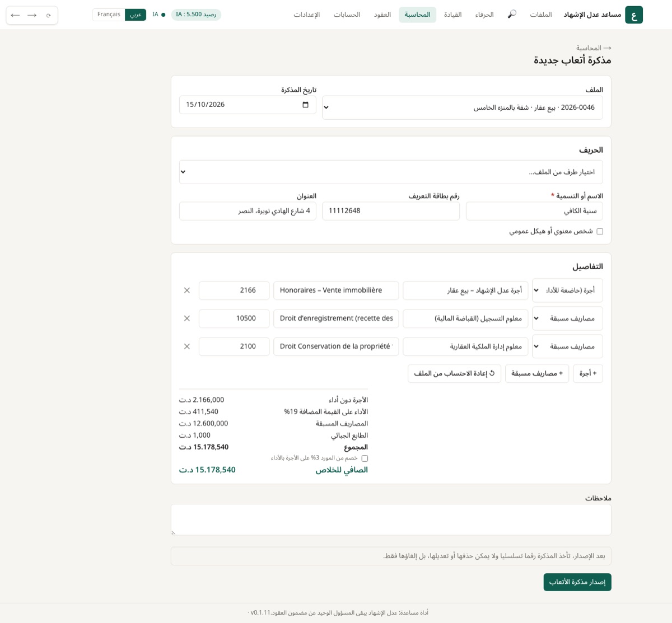The width and height of the screenshot is (672, 623).
Task: Click the net total 15.178,540 د.ت
Action: [207, 470]
